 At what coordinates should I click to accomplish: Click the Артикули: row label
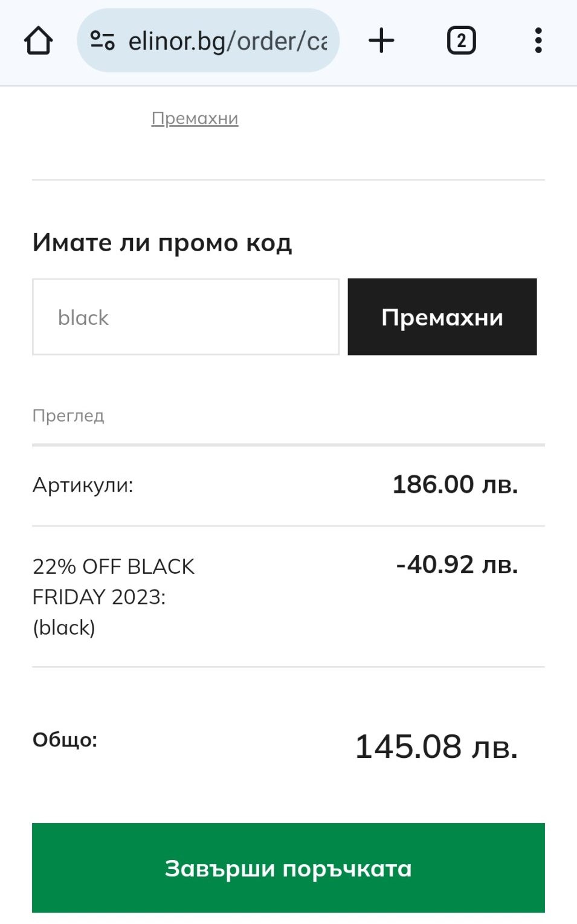coord(83,485)
